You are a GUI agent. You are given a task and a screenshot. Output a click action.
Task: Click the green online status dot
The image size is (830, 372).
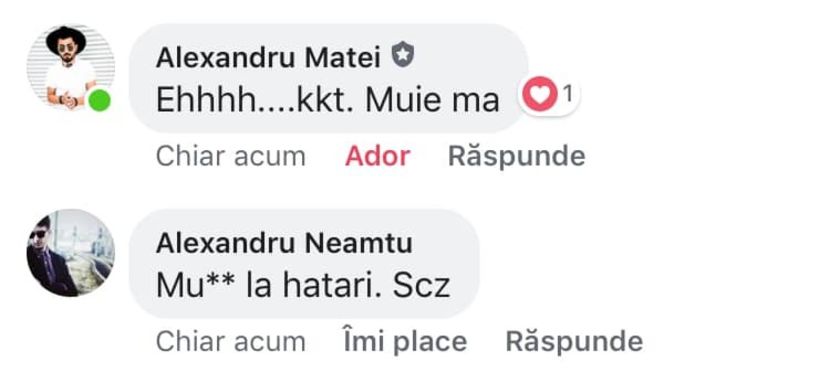(x=99, y=101)
